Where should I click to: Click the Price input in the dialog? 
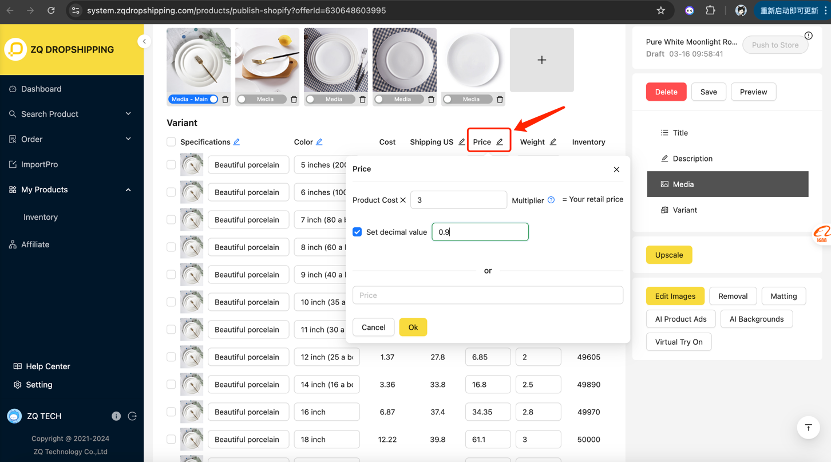[488, 295]
